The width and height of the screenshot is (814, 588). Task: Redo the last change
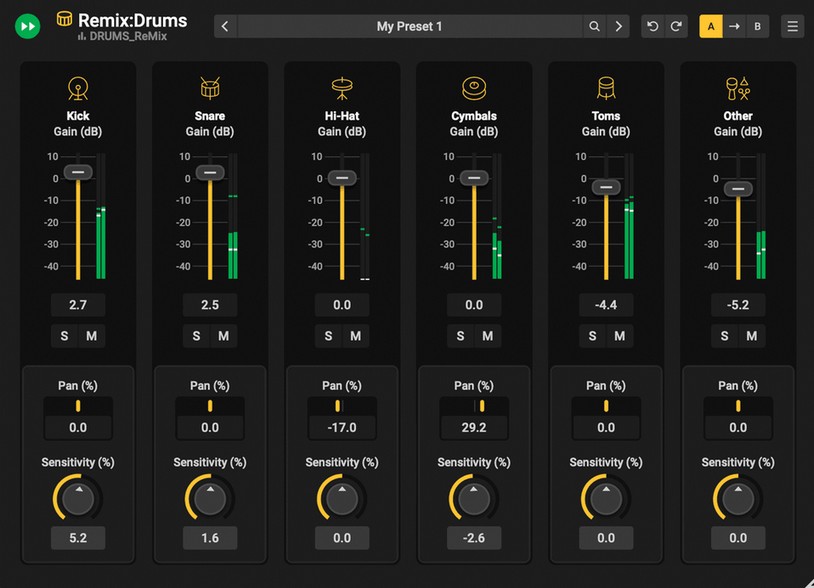(676, 26)
